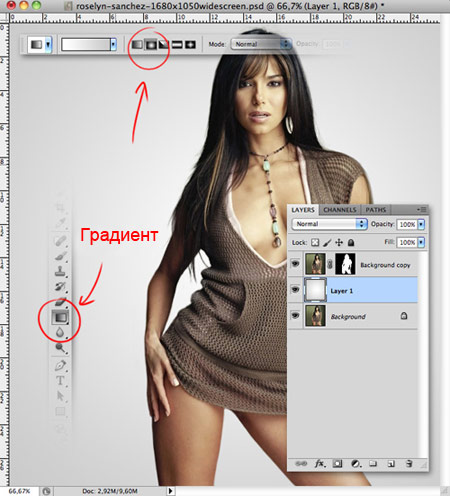Click the layer Opacity value field
The width and height of the screenshot is (450, 496).
click(407, 224)
